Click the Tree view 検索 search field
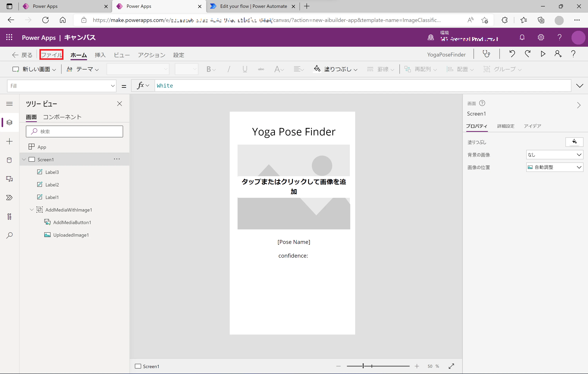 point(74,131)
